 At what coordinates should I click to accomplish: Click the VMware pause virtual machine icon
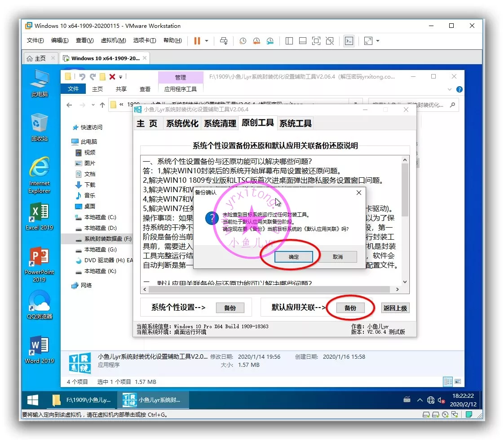(197, 41)
